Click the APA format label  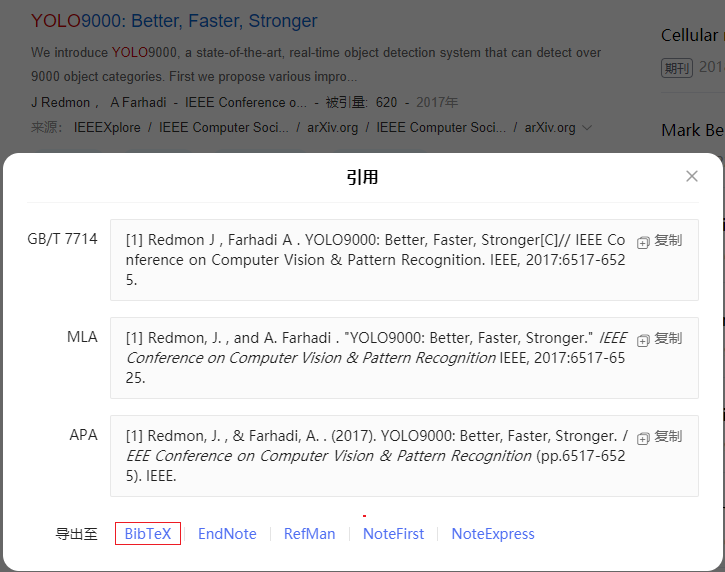(x=83, y=435)
